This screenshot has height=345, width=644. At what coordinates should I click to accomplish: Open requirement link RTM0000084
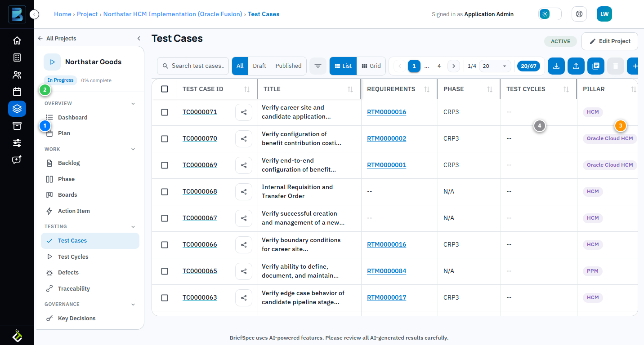pyautogui.click(x=387, y=271)
